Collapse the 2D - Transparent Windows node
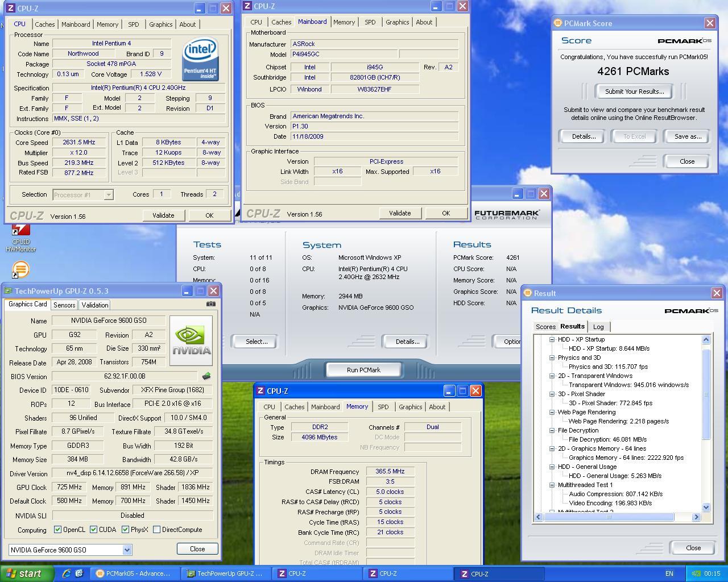 coord(552,376)
